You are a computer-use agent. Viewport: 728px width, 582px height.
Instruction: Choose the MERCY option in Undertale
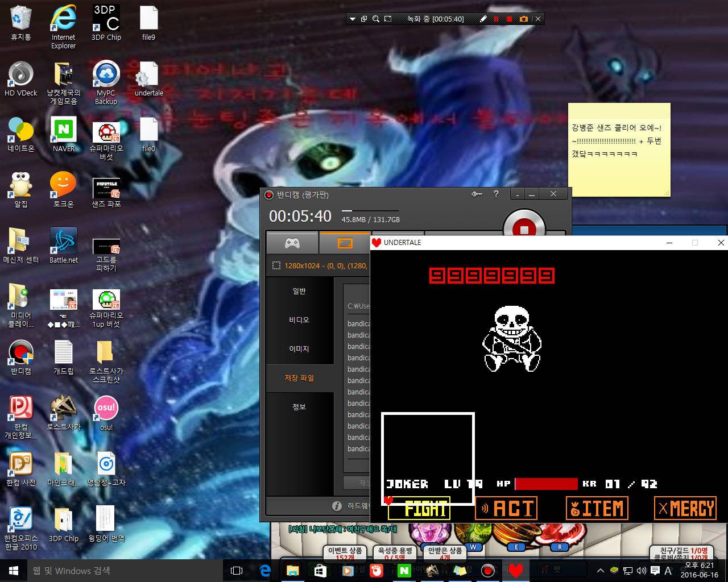[685, 508]
